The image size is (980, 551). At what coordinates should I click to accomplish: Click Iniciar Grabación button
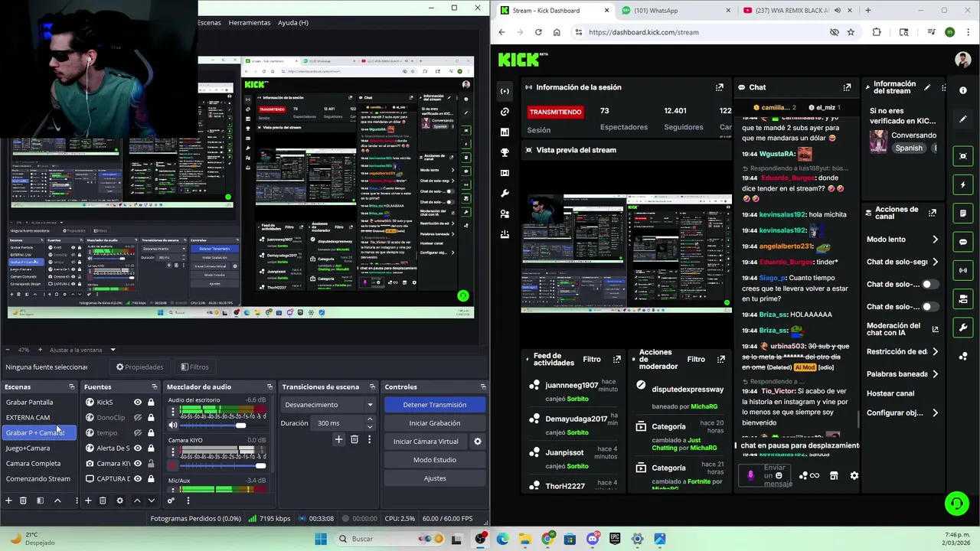click(x=434, y=423)
